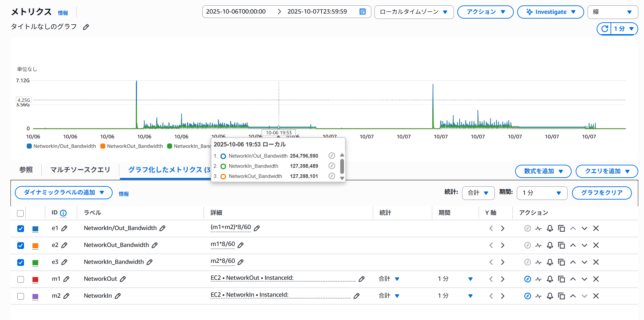This screenshot has height=320, width=644.
Task: Uncheck the e1 NetworkIn/Out_Bandwidth checkbox
Action: point(21,229)
